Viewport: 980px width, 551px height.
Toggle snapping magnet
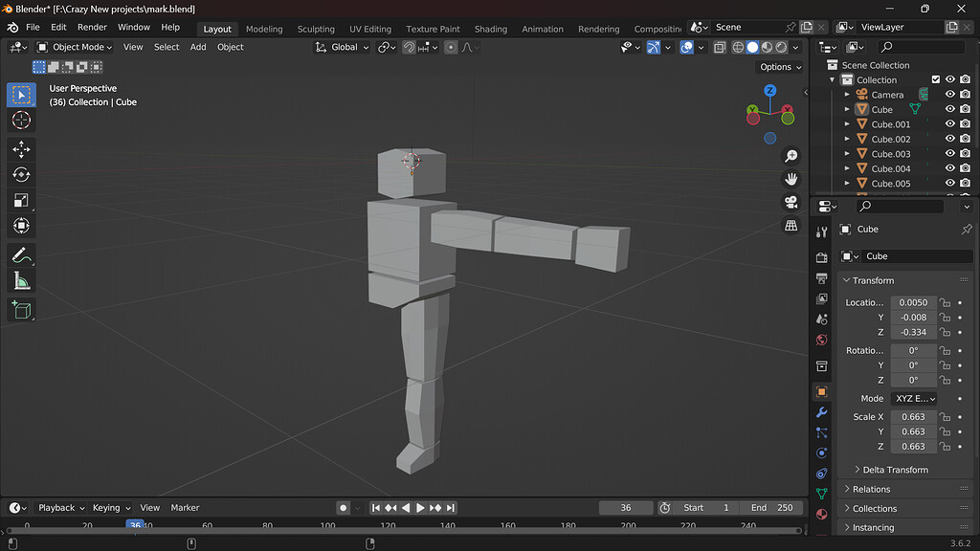pos(409,47)
